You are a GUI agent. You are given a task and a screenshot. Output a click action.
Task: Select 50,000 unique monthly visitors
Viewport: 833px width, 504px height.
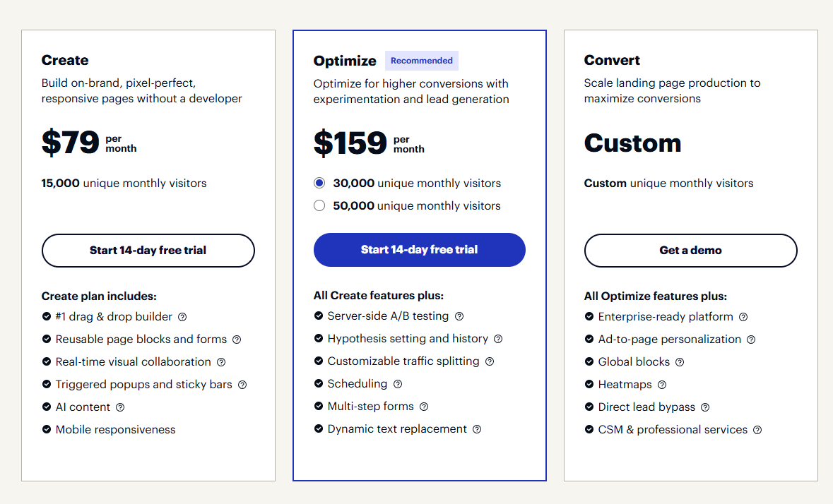[319, 205]
